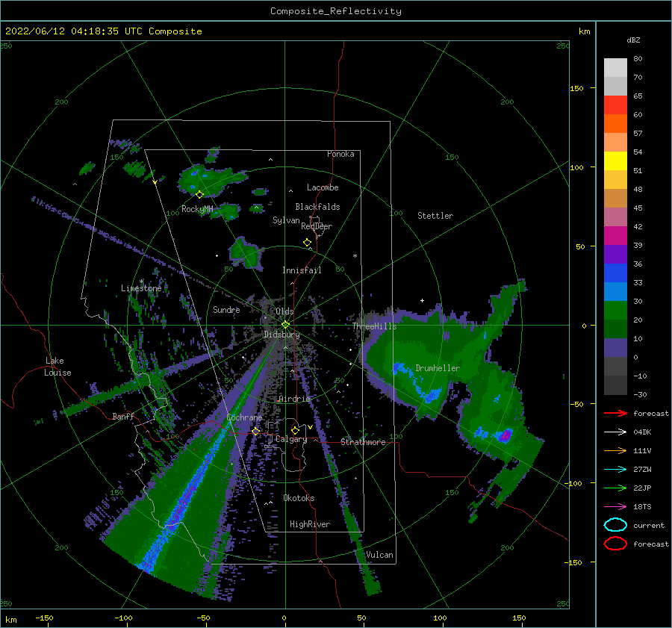The height and width of the screenshot is (628, 672).
Task: Click the pink 42-45 dBZ swatch
Action: pyautogui.click(x=615, y=217)
